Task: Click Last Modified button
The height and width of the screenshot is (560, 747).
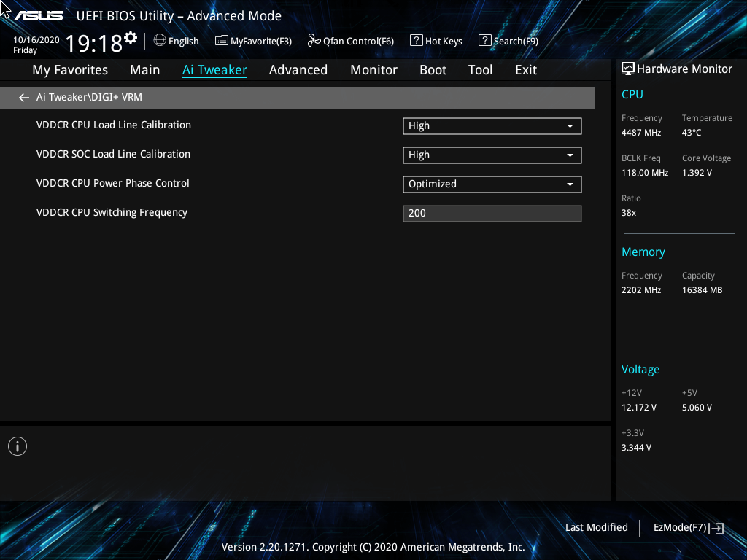Action: tap(597, 528)
